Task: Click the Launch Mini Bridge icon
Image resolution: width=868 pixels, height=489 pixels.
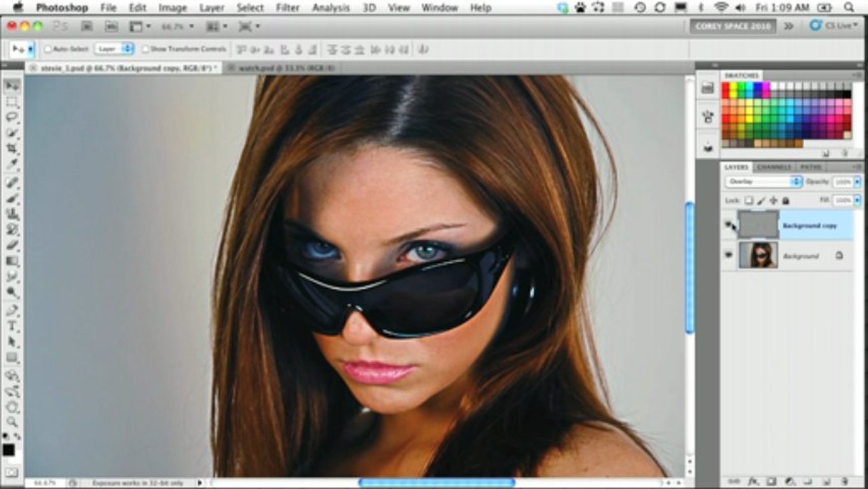Action: 111,26
